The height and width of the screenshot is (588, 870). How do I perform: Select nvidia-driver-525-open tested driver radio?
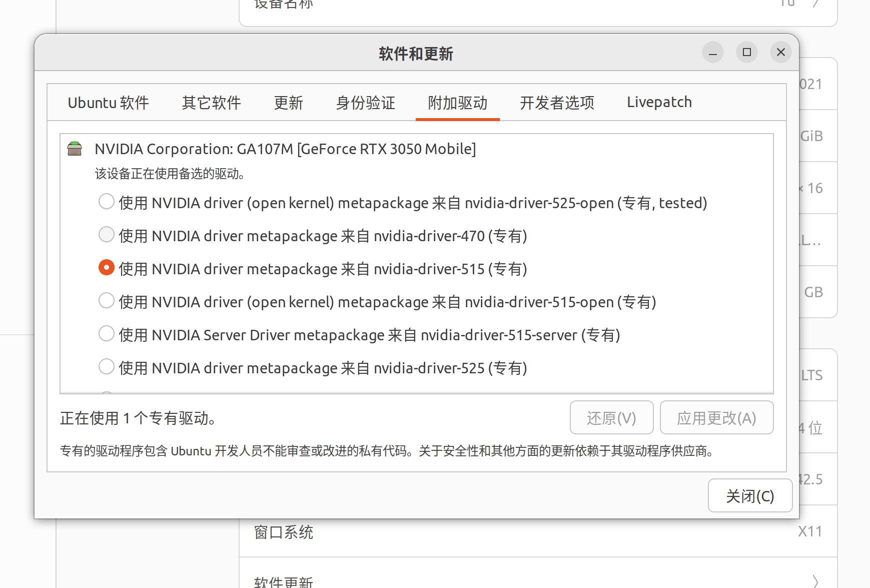coord(106,202)
